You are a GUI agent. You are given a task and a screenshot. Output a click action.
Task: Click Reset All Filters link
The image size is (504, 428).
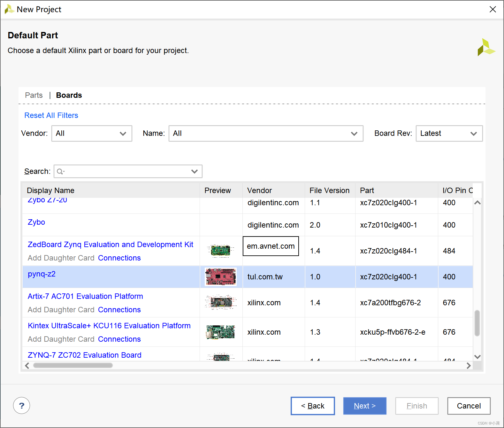[51, 115]
